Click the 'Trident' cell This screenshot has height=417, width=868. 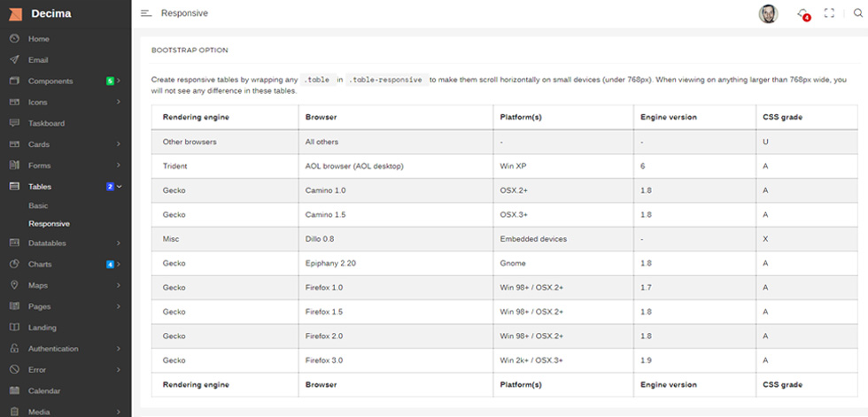tap(225, 166)
